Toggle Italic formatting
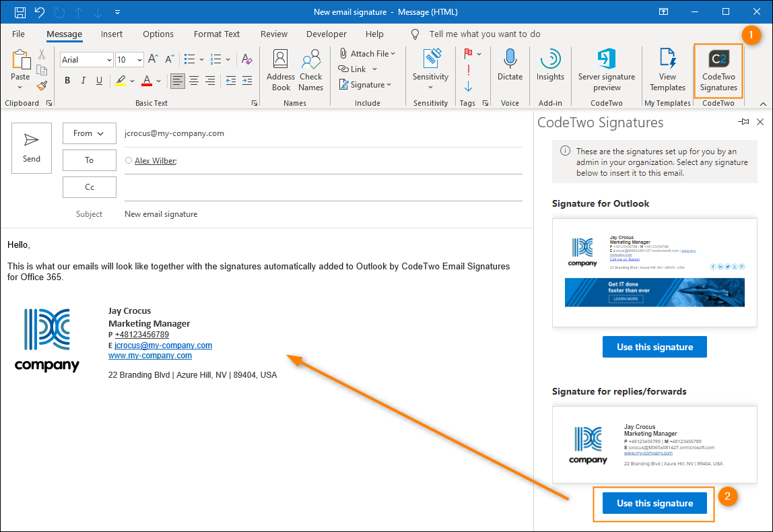Screen dimensions: 773x532 click(83, 80)
